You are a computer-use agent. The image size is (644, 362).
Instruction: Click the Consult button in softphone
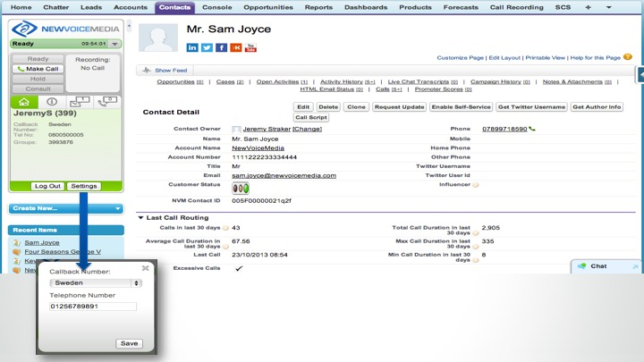(38, 88)
